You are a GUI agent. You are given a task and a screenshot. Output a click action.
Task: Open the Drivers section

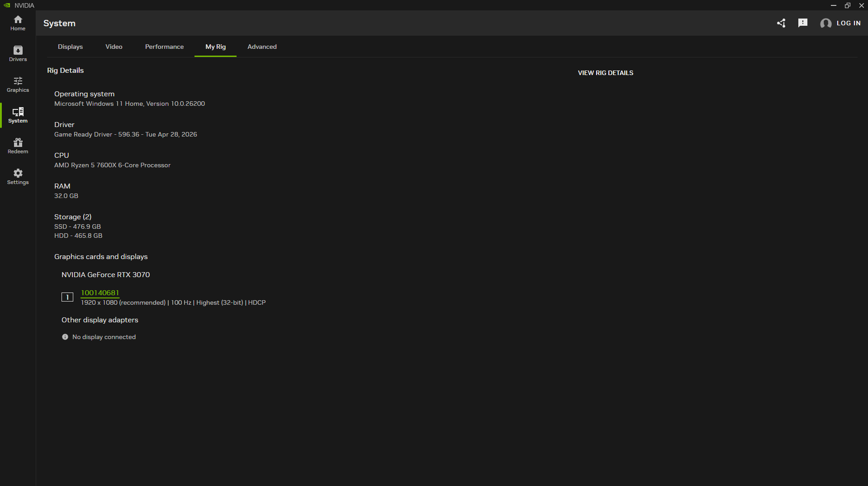pos(18,54)
